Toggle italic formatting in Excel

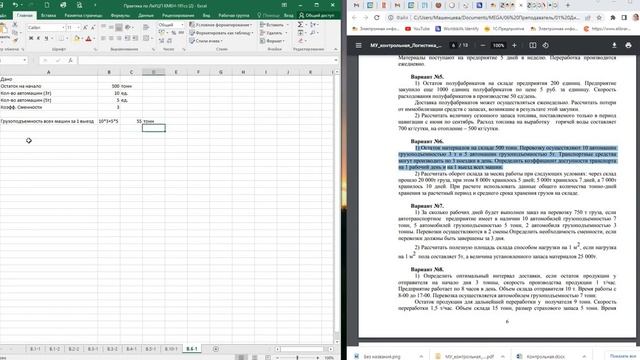pyautogui.click(x=38, y=38)
